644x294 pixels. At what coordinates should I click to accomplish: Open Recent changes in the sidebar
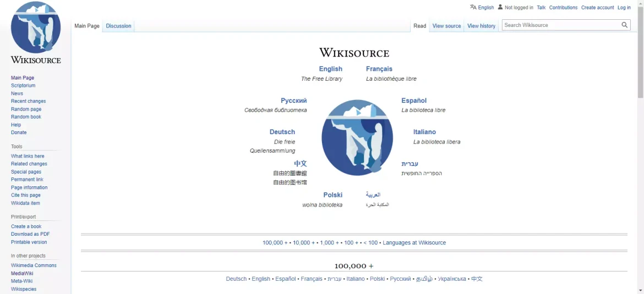click(x=28, y=101)
